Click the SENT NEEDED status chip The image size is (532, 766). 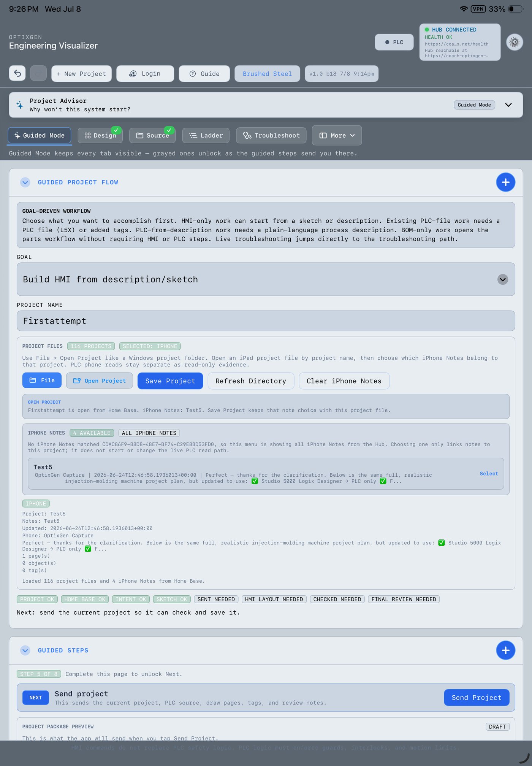216,599
